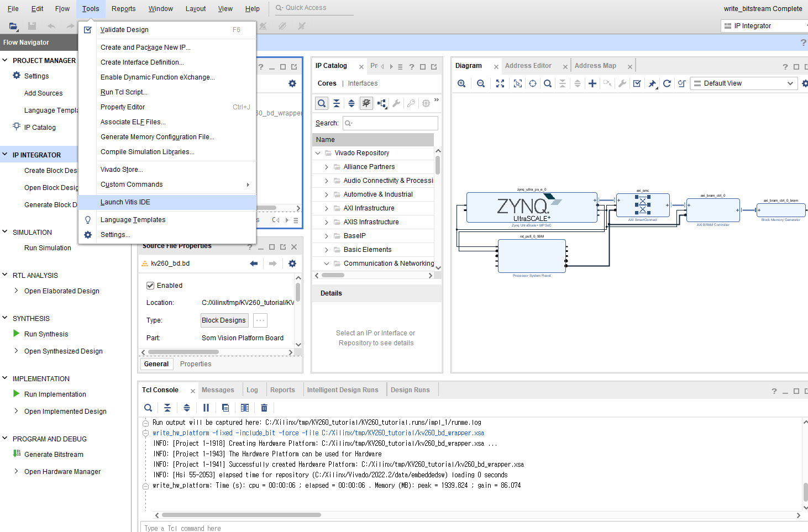Toggle the Enabled checkbox for kv260_bd.bd
This screenshot has width=808, height=532.
150,286
